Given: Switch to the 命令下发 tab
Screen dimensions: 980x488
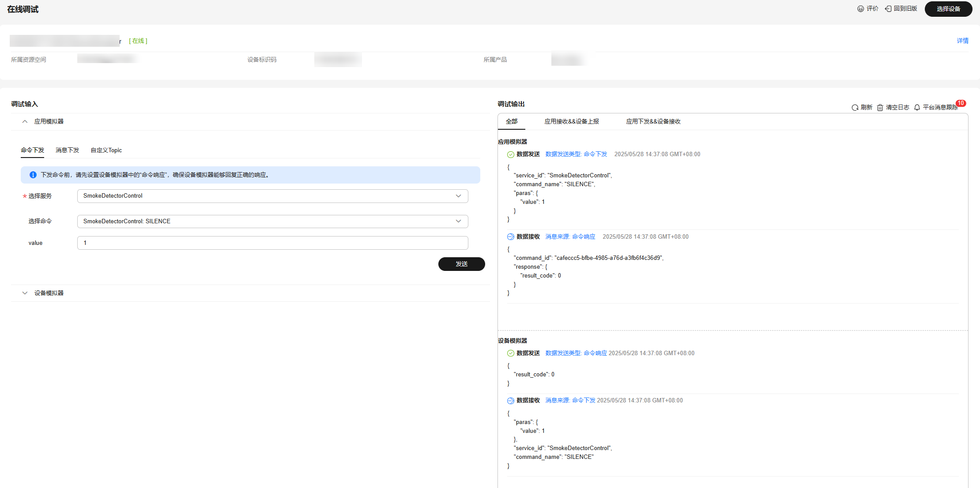Looking at the screenshot, I should coord(32,150).
